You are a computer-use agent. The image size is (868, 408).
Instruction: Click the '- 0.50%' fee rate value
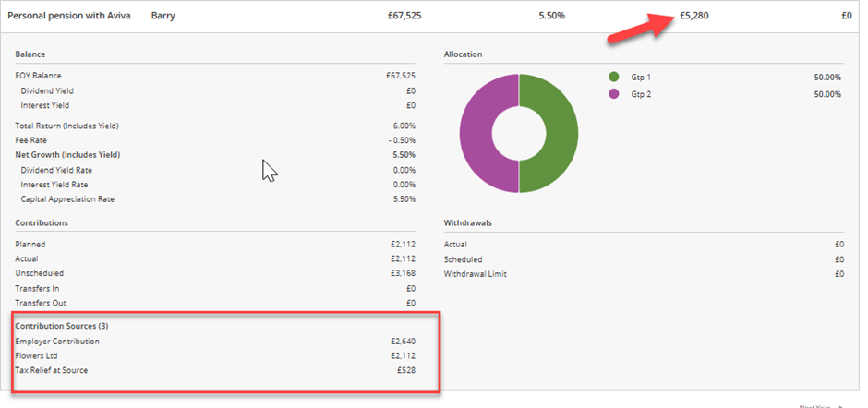[x=403, y=140]
